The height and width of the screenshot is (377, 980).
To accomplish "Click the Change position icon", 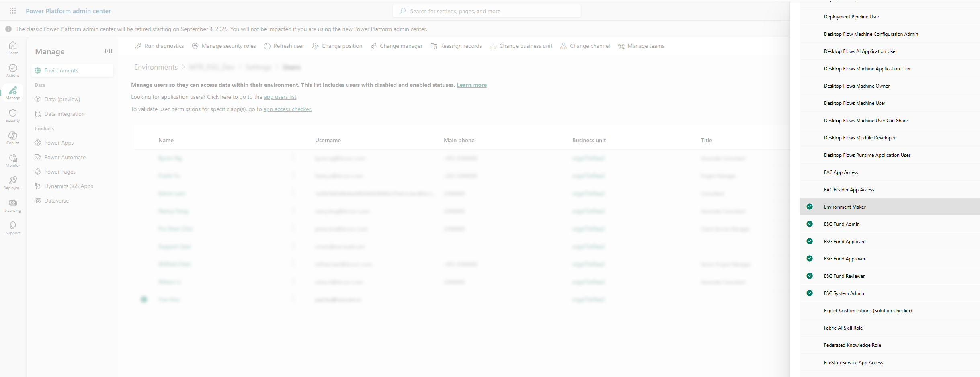I will click(x=316, y=46).
